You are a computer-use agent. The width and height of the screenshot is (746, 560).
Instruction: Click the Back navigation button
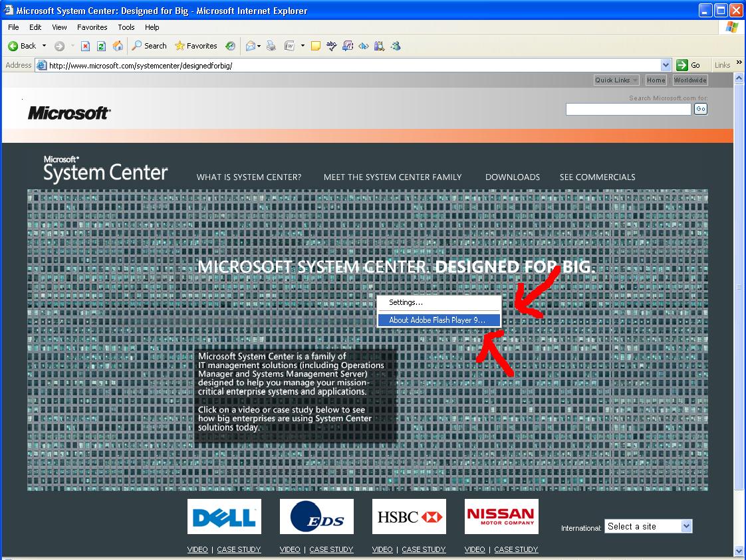coord(22,46)
